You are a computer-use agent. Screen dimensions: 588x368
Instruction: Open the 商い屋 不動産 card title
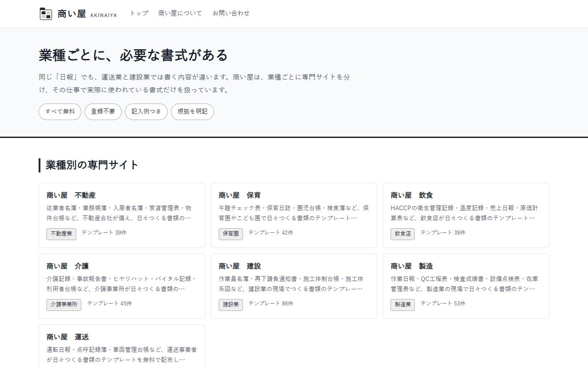pyautogui.click(x=71, y=195)
